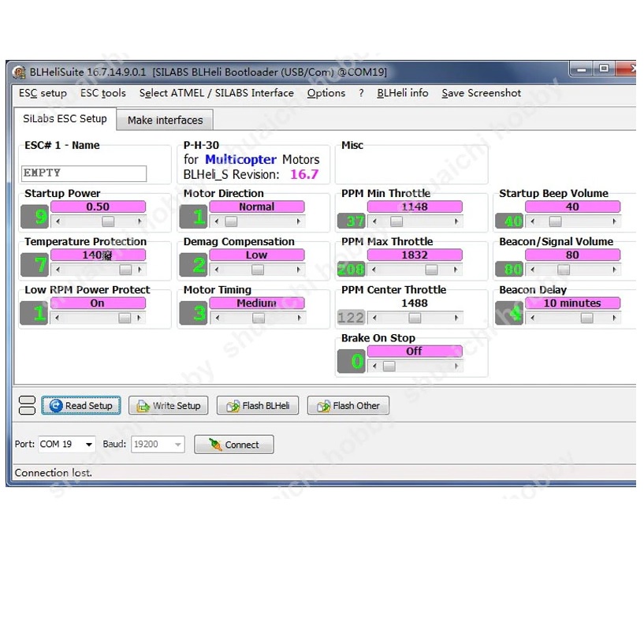Image resolution: width=644 pixels, height=644 pixels.
Task: Click the PPM Max Throttle value 1832
Action: pos(415,255)
